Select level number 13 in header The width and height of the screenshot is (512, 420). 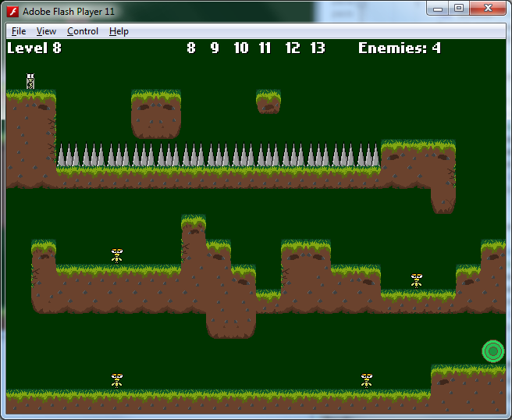click(x=317, y=48)
